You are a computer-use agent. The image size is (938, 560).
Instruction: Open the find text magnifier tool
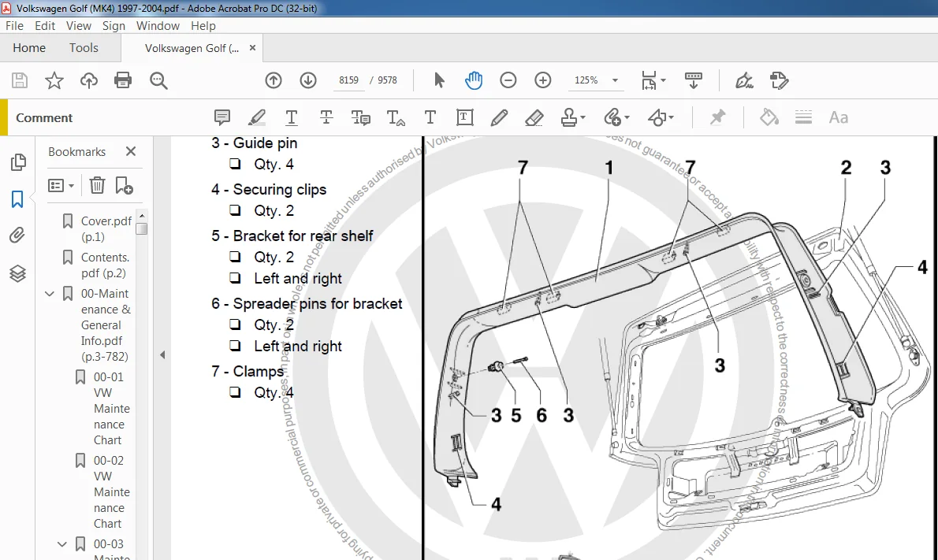(x=158, y=80)
